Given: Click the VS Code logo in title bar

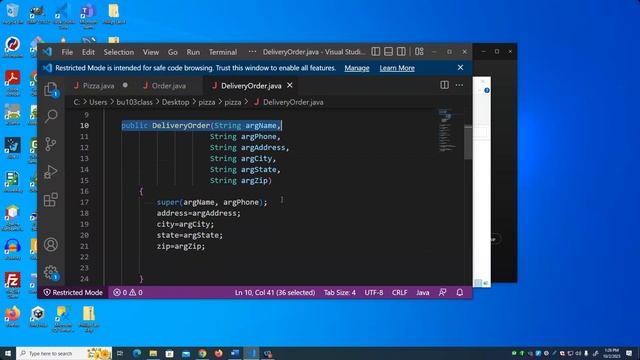Looking at the screenshot, I should tap(47, 52).
